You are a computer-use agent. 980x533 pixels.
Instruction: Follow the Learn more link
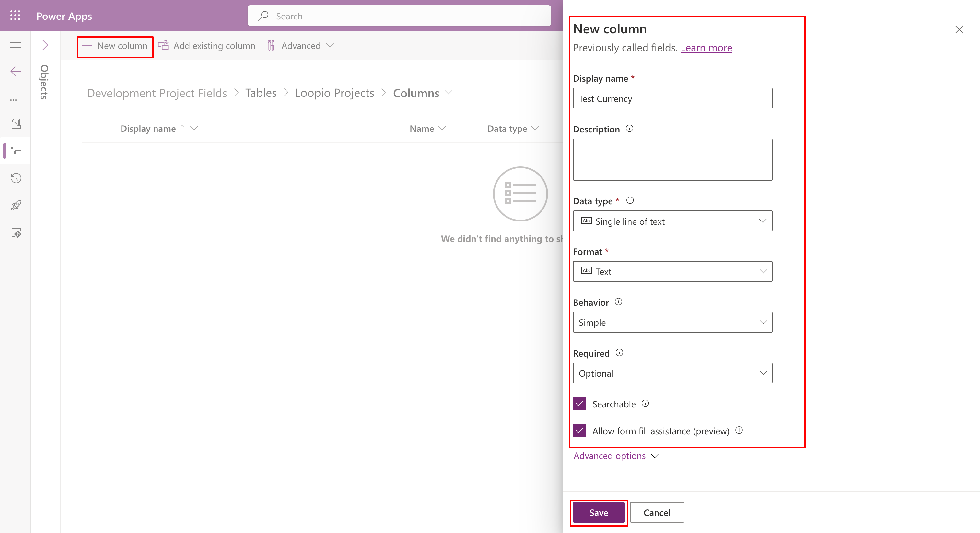point(706,48)
